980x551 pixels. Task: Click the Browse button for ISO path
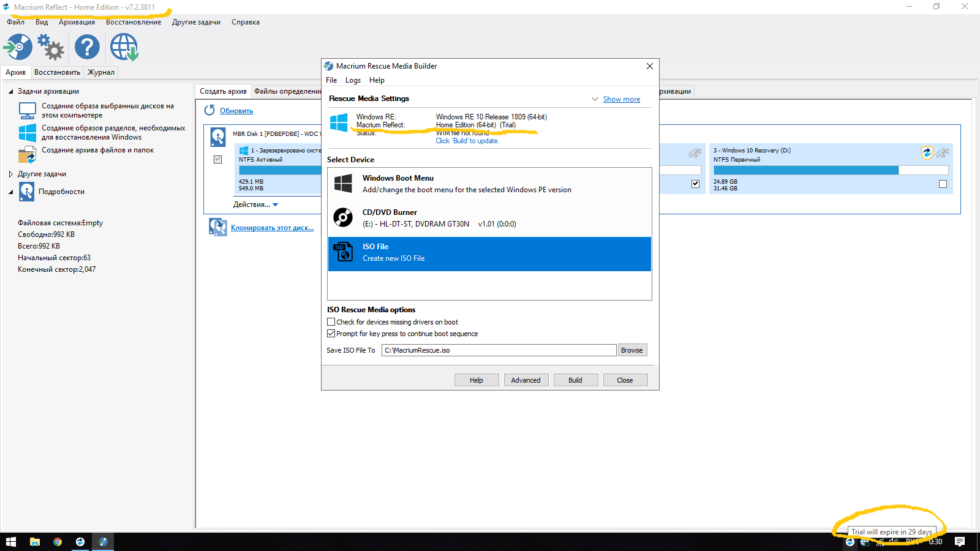(631, 350)
